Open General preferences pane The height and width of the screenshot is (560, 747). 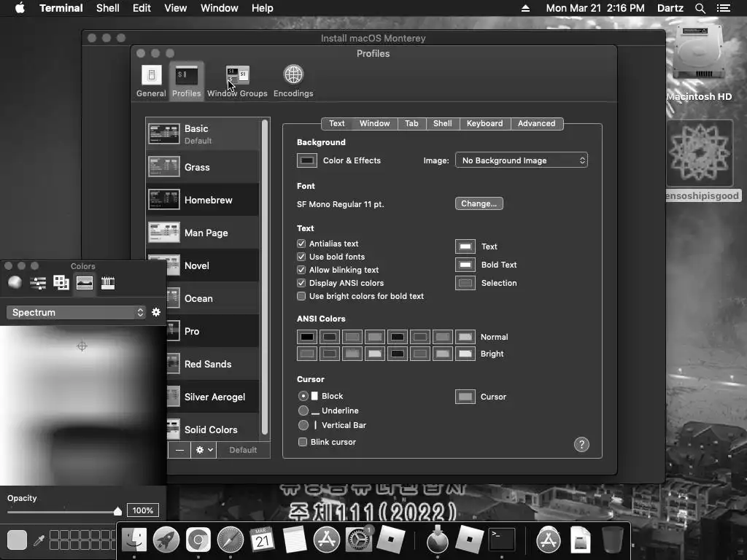[151, 80]
